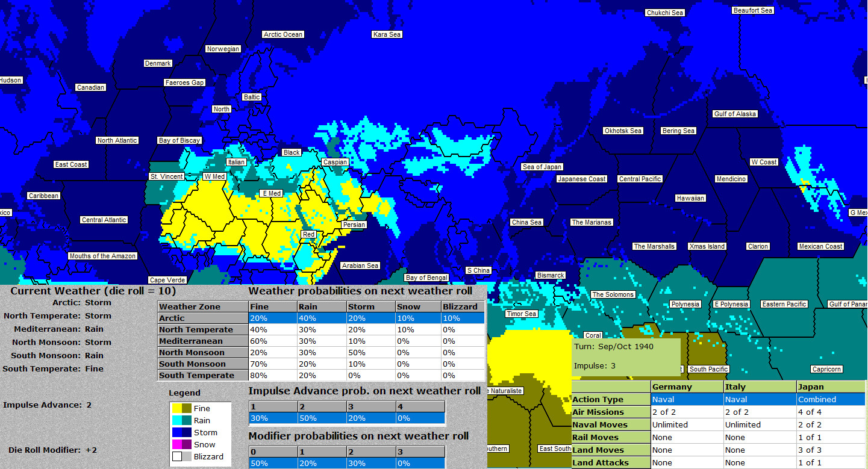Select the Rail Moves row header

tap(611, 437)
